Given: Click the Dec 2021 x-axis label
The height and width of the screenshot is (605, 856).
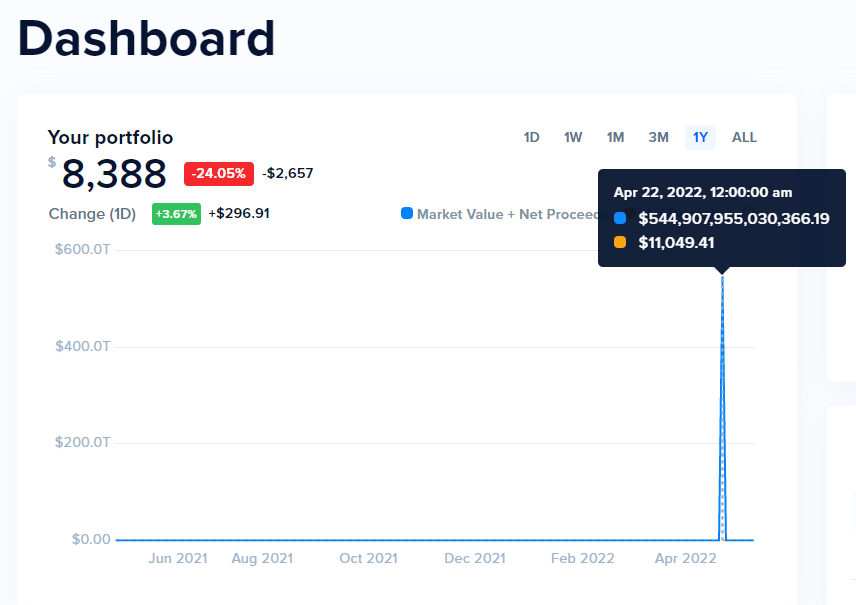Looking at the screenshot, I should point(475,559).
